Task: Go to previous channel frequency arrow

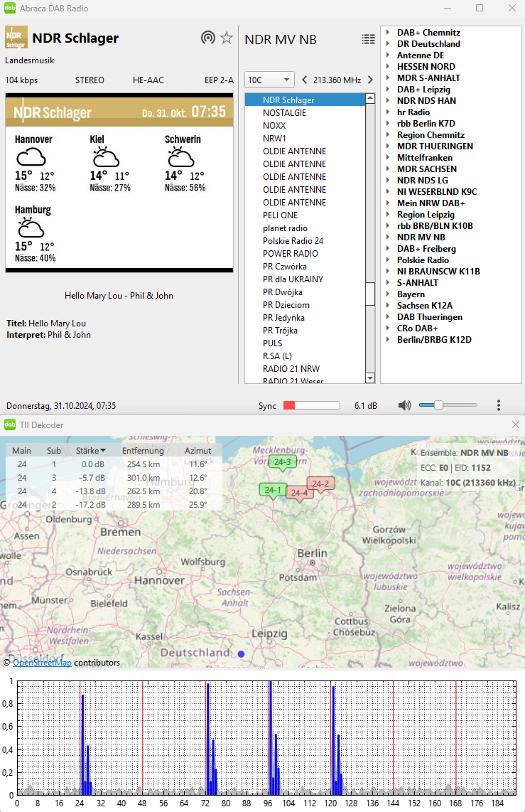Action: (304, 80)
